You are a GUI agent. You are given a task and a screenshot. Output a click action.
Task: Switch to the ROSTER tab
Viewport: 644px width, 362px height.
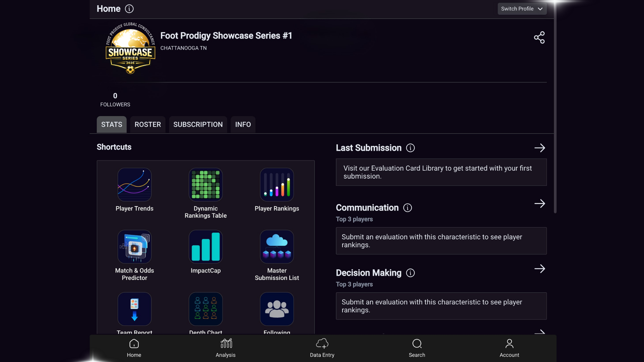pyautogui.click(x=148, y=125)
